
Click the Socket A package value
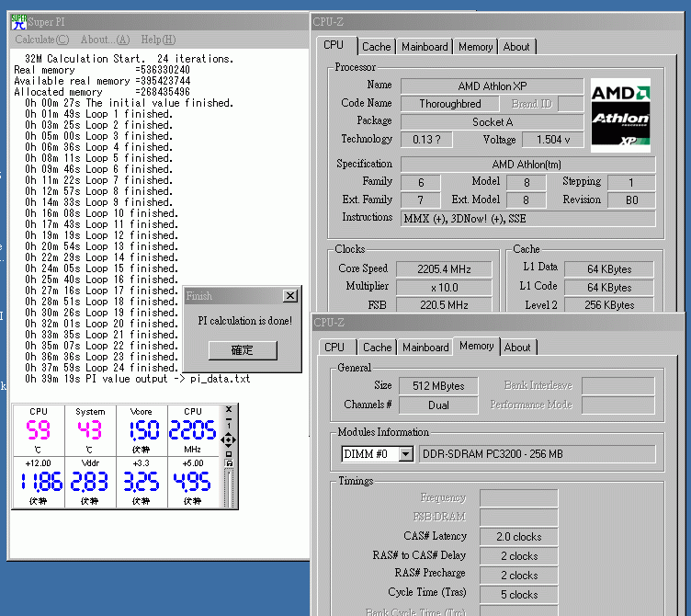(x=492, y=121)
